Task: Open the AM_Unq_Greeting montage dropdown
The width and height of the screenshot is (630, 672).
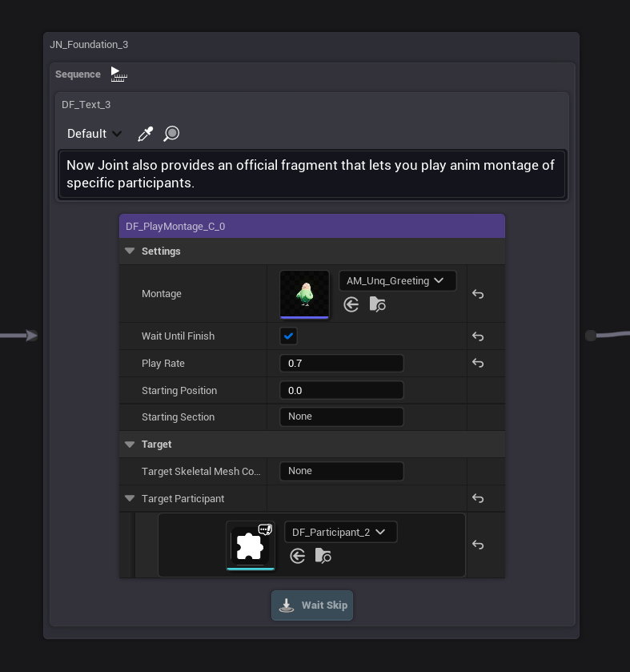Action: coord(397,281)
